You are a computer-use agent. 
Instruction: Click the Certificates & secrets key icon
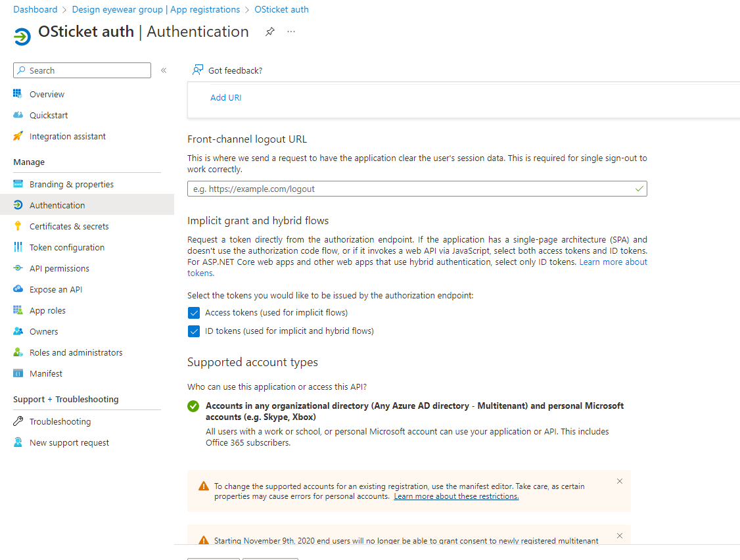point(18,225)
